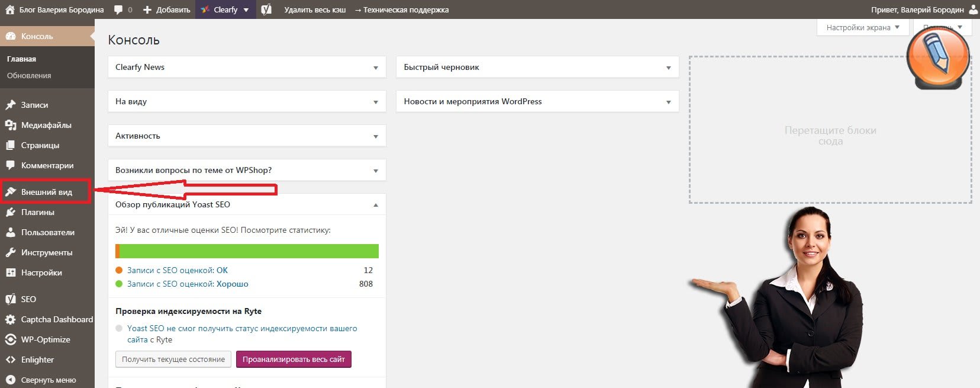The width and height of the screenshot is (980, 388).
Task: Open the Настройки экрана dropdown
Action: point(862,27)
